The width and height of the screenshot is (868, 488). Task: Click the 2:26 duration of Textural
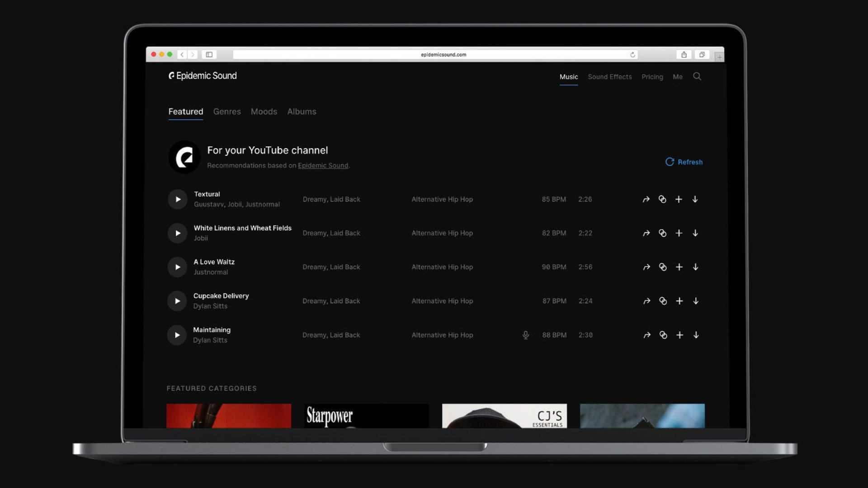click(585, 199)
